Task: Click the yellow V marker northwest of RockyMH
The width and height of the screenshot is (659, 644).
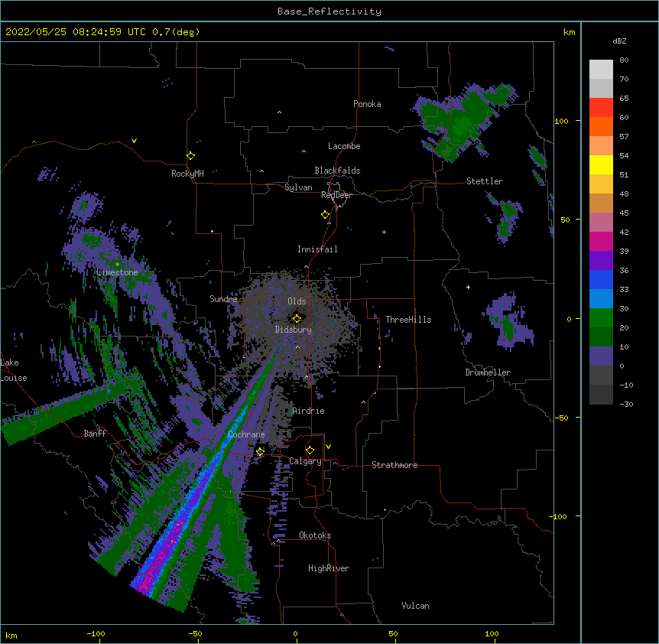Action: coord(134,141)
